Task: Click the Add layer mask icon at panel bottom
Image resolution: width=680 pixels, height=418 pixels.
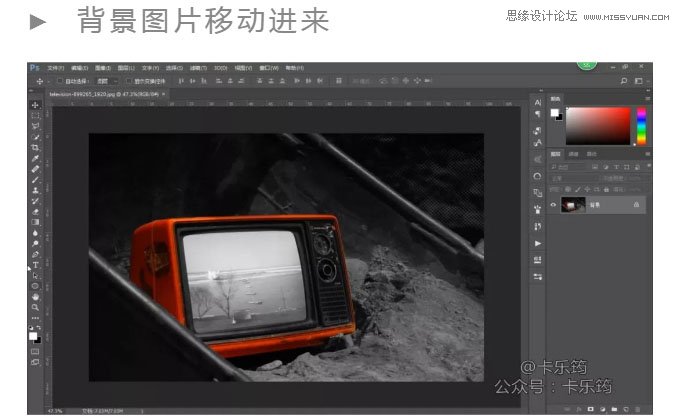Action: 590,409
